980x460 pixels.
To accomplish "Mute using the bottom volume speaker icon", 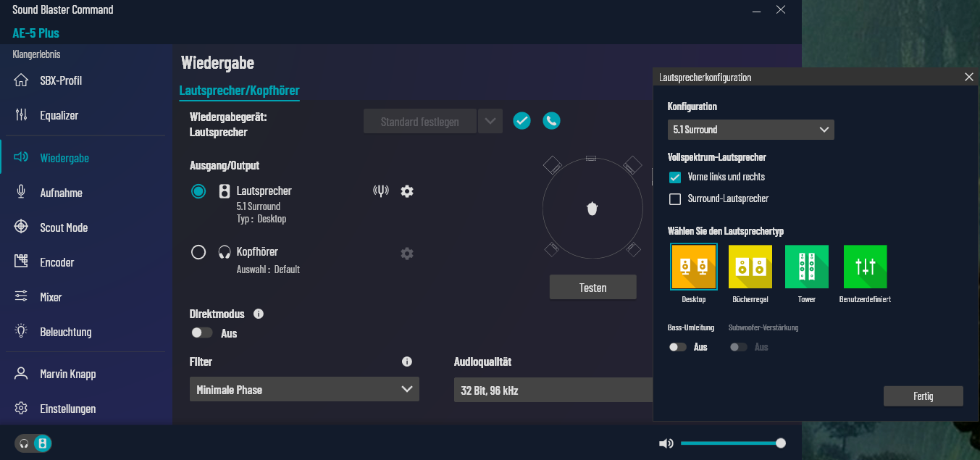I will (666, 443).
